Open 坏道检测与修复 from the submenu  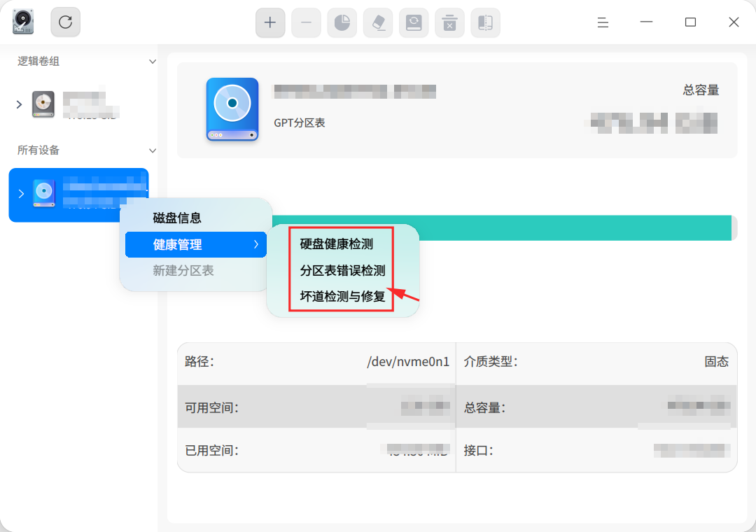(343, 296)
